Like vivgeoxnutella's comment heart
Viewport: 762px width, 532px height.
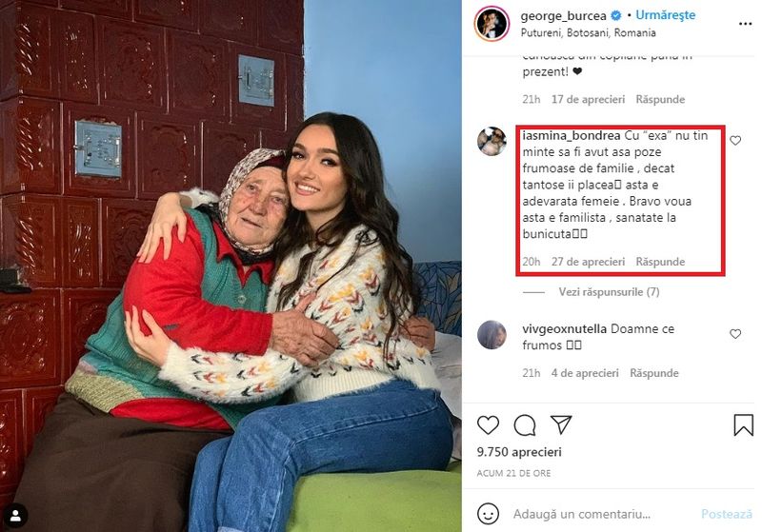point(735,333)
